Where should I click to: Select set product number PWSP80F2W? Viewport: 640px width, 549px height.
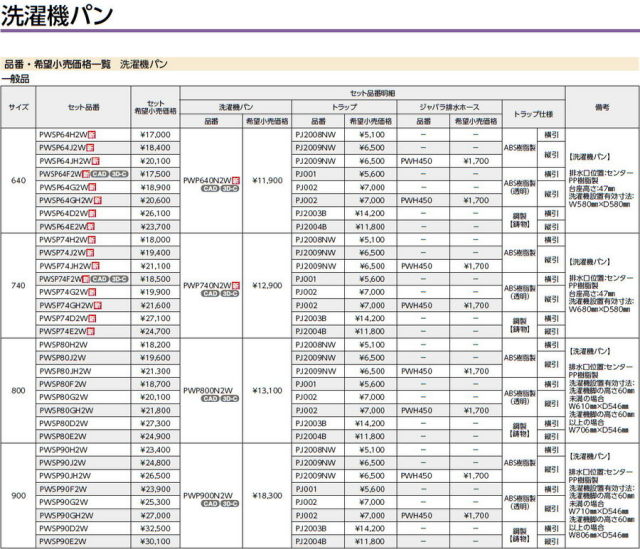pyautogui.click(x=63, y=384)
